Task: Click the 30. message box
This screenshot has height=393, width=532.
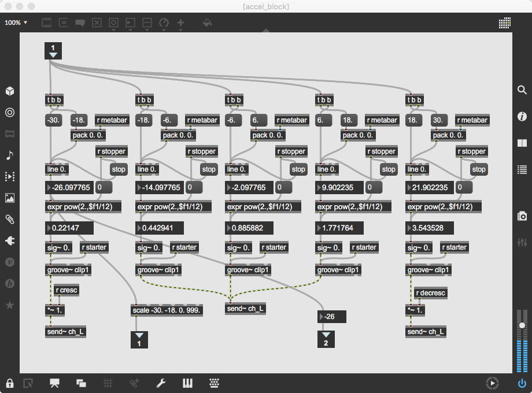Action: click(x=439, y=120)
